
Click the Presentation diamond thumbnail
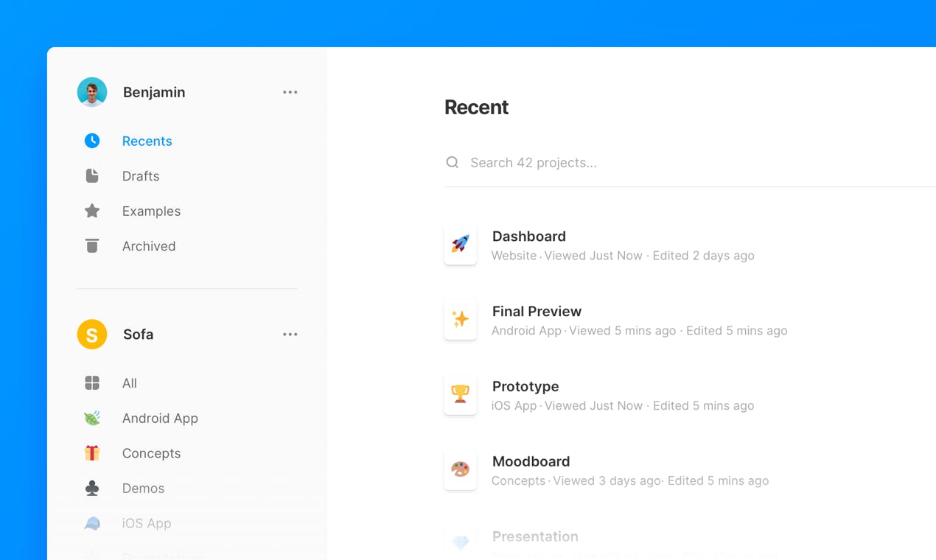pyautogui.click(x=460, y=543)
